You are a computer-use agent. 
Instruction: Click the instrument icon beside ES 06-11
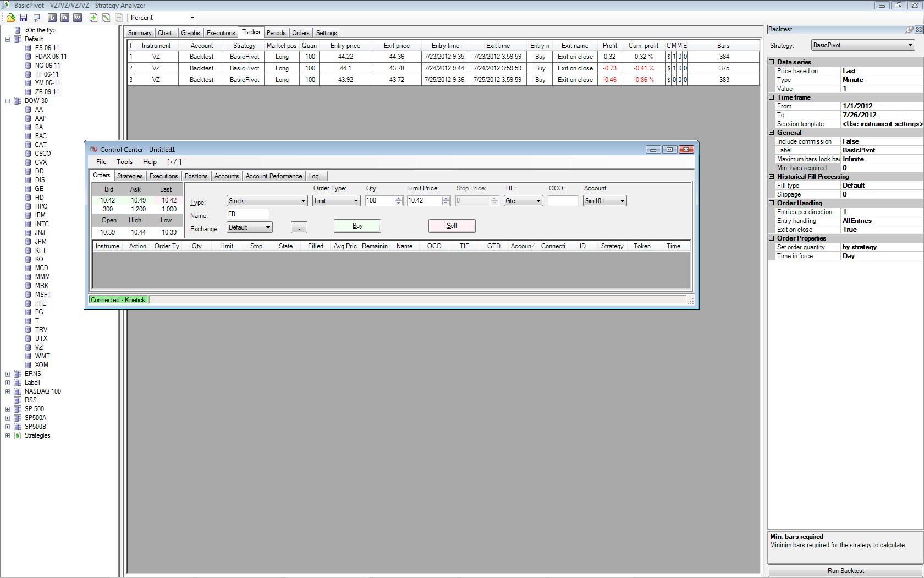pyautogui.click(x=28, y=48)
